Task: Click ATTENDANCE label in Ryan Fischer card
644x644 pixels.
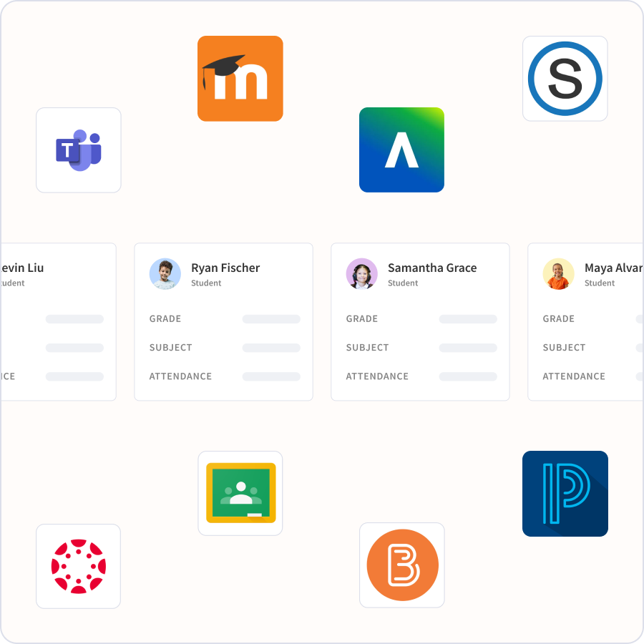Action: click(180, 376)
